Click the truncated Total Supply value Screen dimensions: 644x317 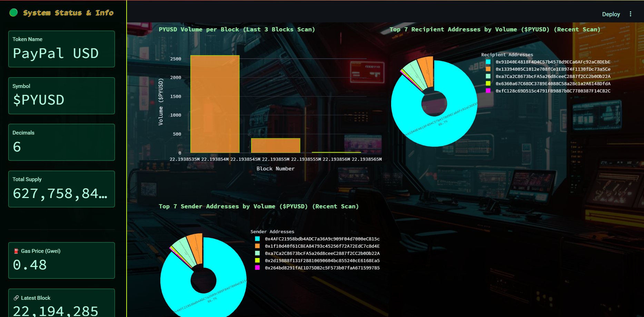click(60, 194)
